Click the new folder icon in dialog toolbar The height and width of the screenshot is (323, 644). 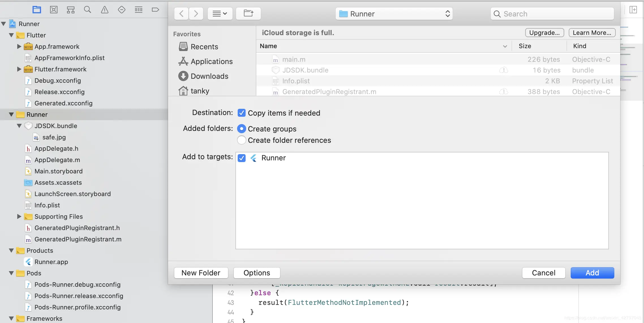(248, 13)
